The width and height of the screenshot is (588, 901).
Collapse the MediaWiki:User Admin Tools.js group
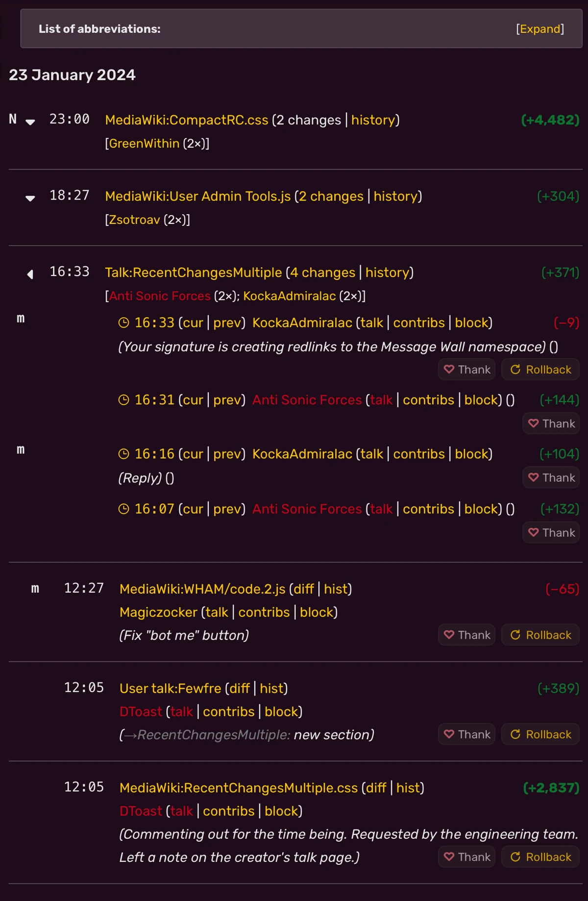point(30,198)
